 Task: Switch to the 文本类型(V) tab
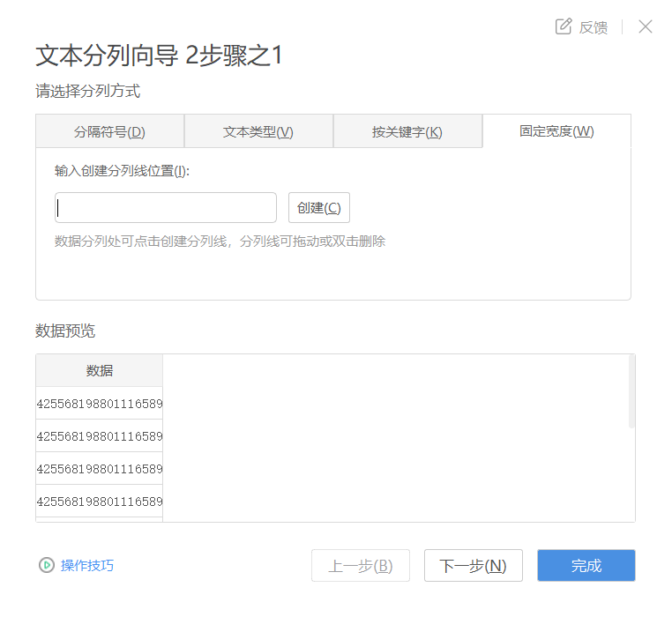point(258,131)
